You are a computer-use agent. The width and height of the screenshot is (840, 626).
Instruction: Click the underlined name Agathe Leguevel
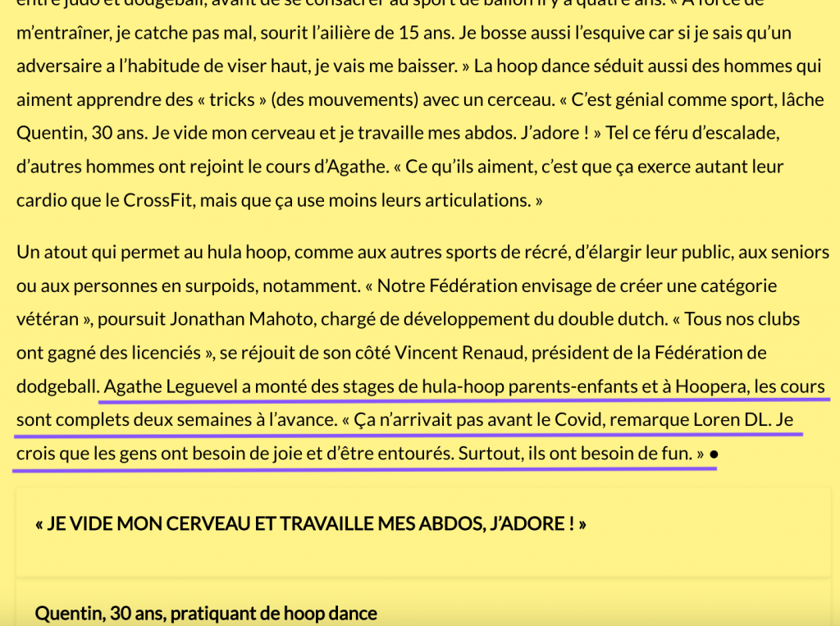pyautogui.click(x=171, y=386)
